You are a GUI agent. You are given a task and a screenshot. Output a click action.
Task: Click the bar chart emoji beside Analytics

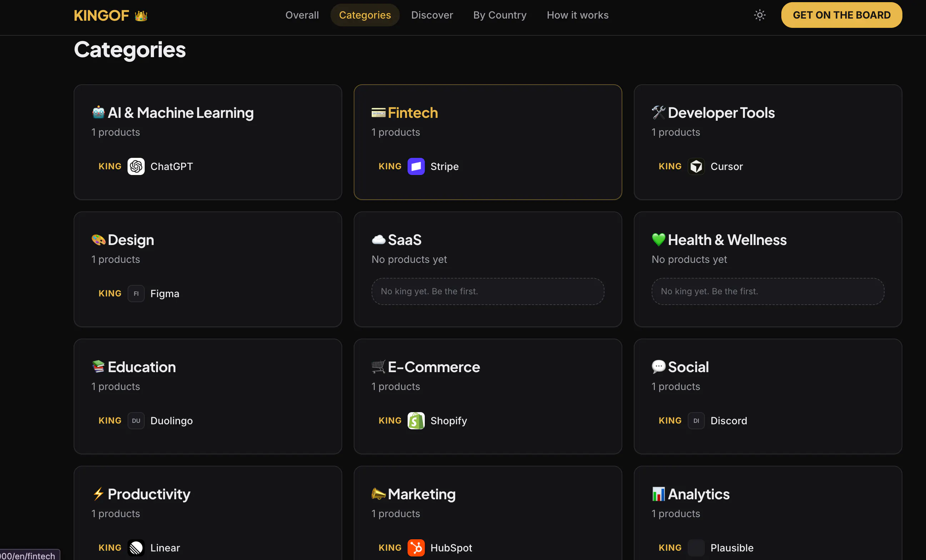(x=658, y=494)
